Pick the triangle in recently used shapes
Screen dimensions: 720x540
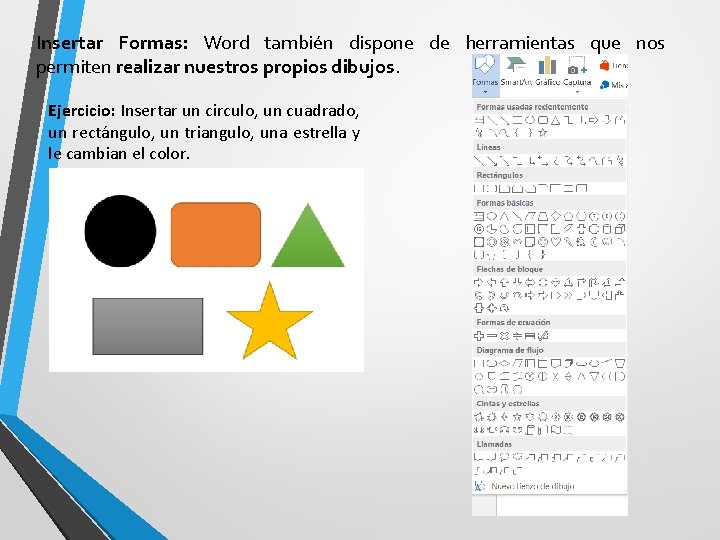(556, 120)
